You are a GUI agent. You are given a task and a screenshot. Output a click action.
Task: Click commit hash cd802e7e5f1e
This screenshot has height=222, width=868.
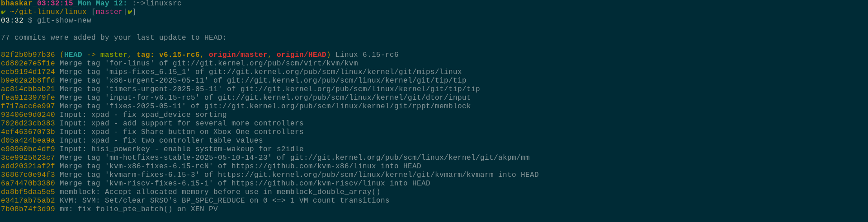[28, 64]
